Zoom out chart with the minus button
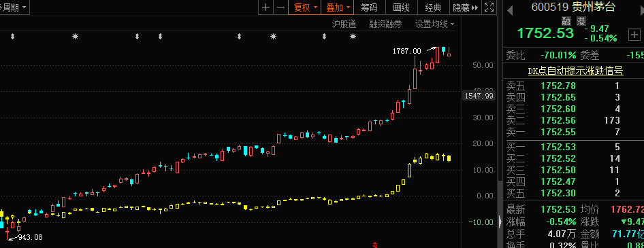The image size is (644, 248). (280, 7)
